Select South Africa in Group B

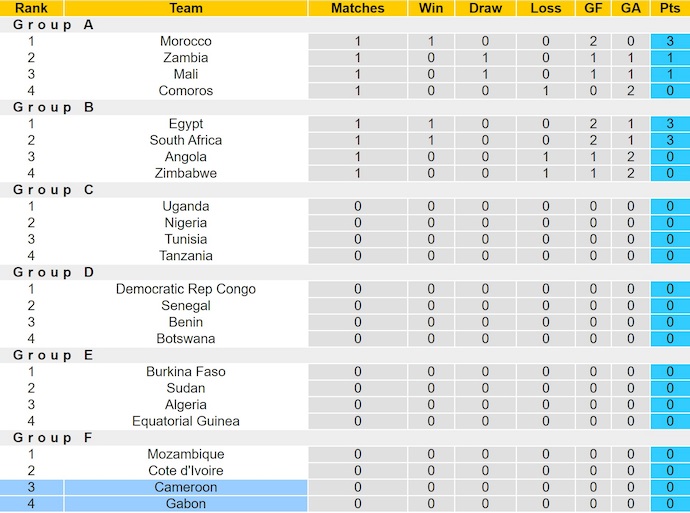[186, 140]
